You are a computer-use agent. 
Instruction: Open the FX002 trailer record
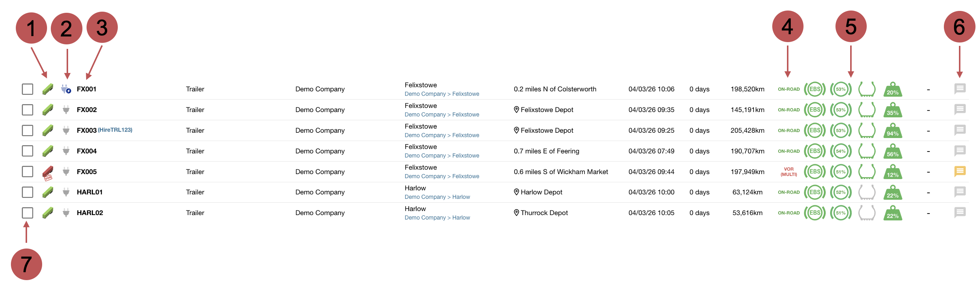[x=87, y=110]
